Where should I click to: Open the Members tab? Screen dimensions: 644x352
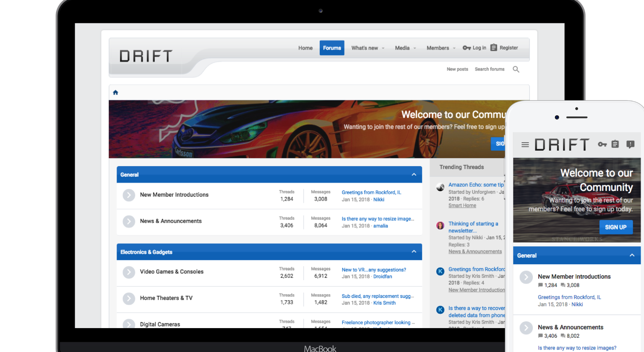pos(438,48)
